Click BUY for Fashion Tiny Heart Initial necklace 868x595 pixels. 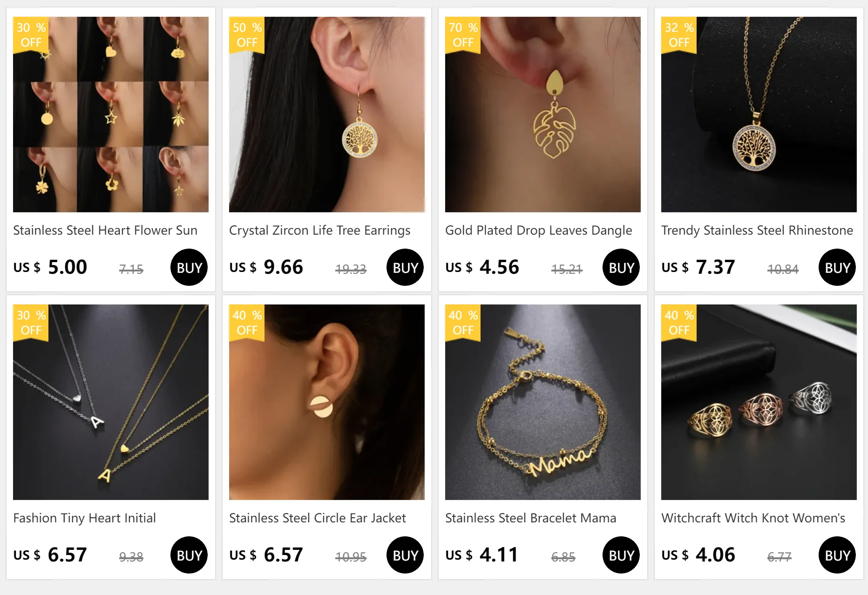pyautogui.click(x=189, y=555)
